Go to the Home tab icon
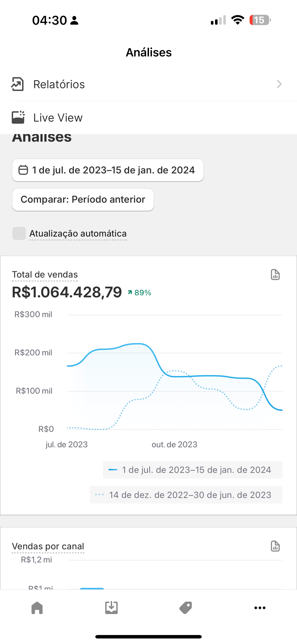 37,608
